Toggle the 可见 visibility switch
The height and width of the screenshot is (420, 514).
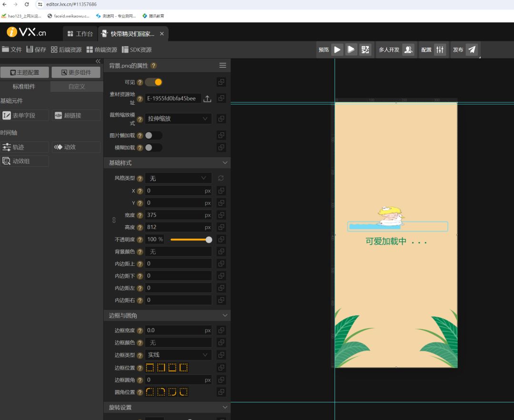pyautogui.click(x=154, y=82)
